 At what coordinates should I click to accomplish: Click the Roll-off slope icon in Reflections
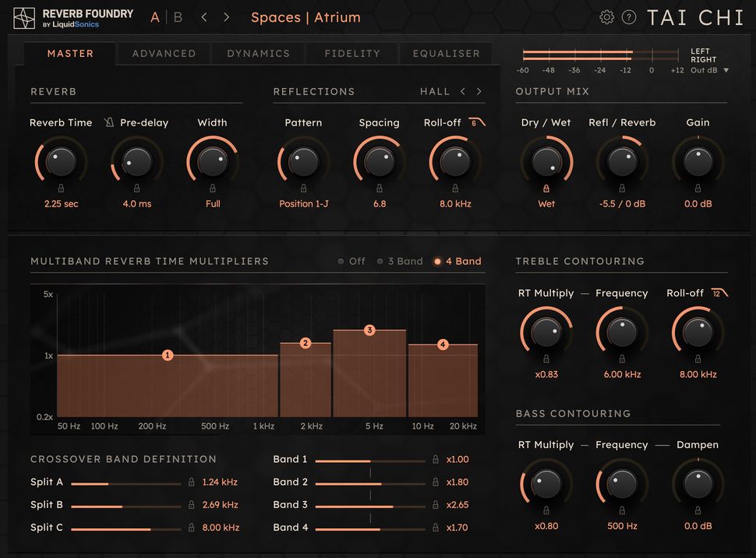point(476,122)
